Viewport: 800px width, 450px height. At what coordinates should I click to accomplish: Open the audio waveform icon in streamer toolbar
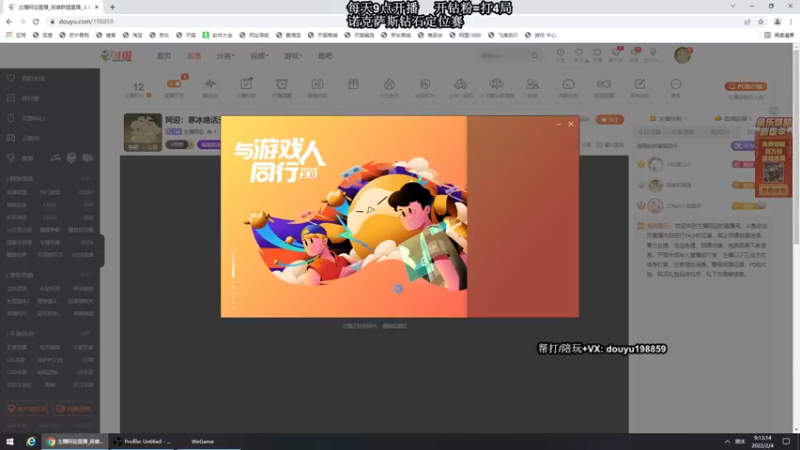210,84
